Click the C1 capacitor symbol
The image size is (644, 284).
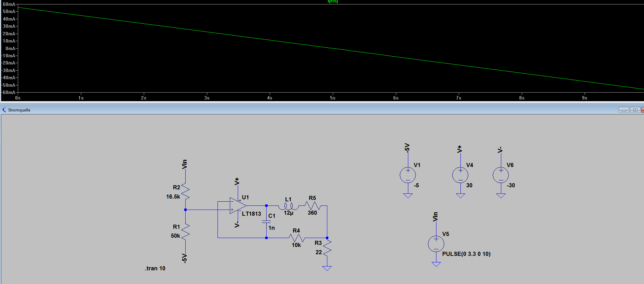[266, 222]
